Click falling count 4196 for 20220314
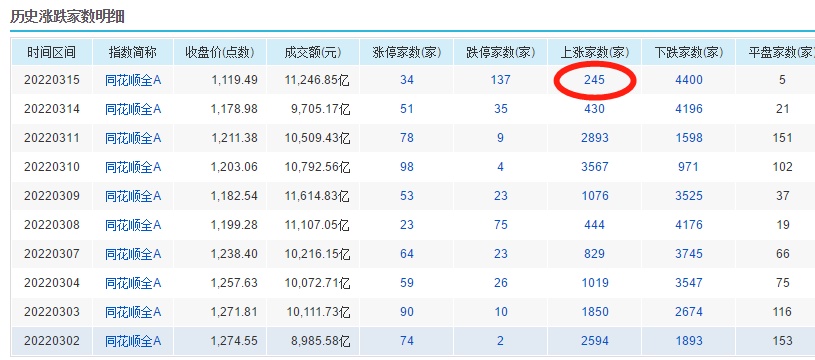 click(x=689, y=109)
